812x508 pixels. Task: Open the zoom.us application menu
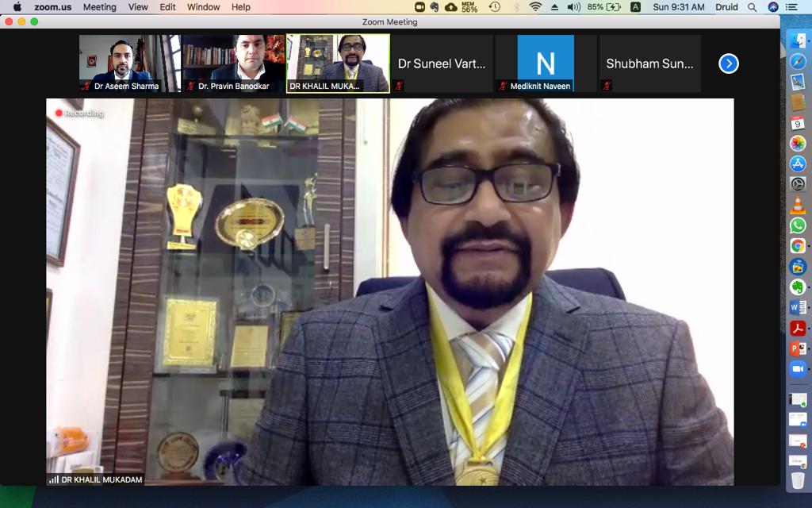tap(53, 7)
